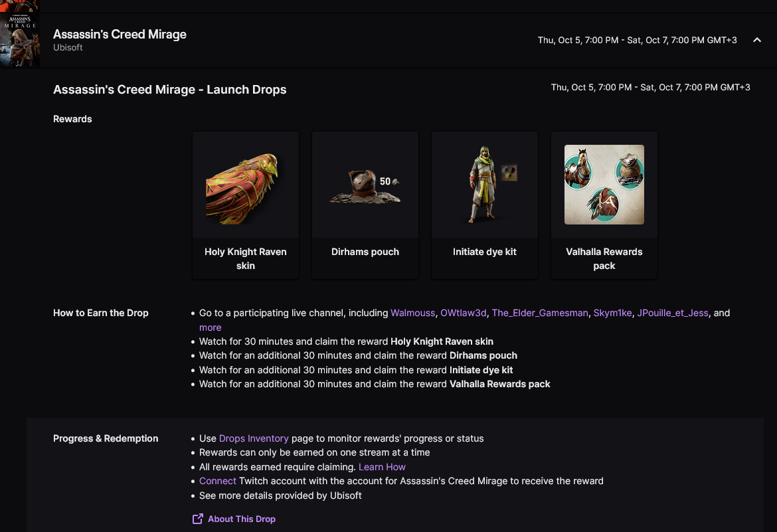This screenshot has width=777, height=532.
Task: Click the Learn How claiming link
Action: [x=382, y=466]
